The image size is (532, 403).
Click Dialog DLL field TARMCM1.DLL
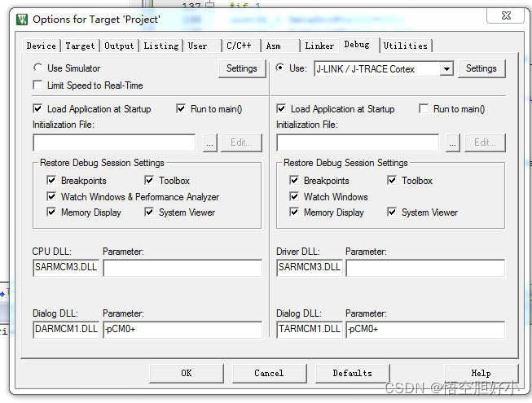tap(310, 330)
